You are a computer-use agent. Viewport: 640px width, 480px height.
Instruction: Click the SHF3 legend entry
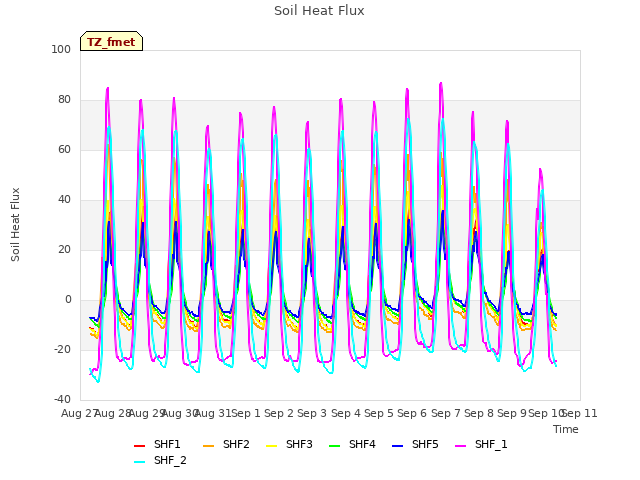click(x=289, y=444)
